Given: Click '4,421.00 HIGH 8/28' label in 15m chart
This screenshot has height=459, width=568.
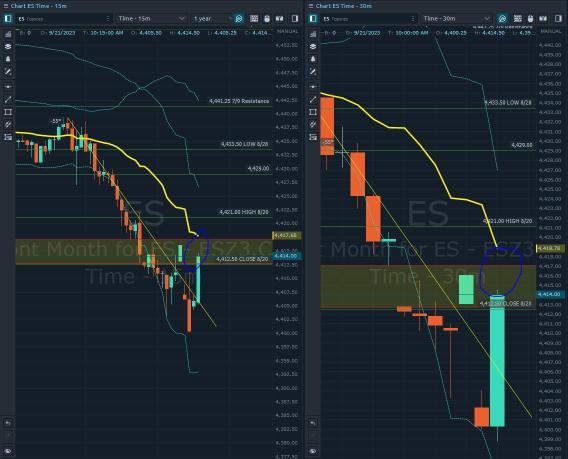Looking at the screenshot, I should point(244,212).
